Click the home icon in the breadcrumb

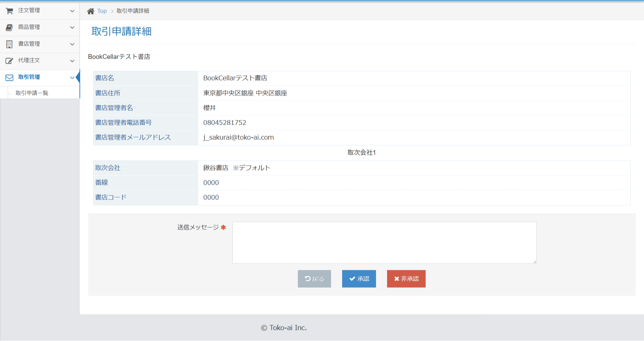click(x=90, y=11)
